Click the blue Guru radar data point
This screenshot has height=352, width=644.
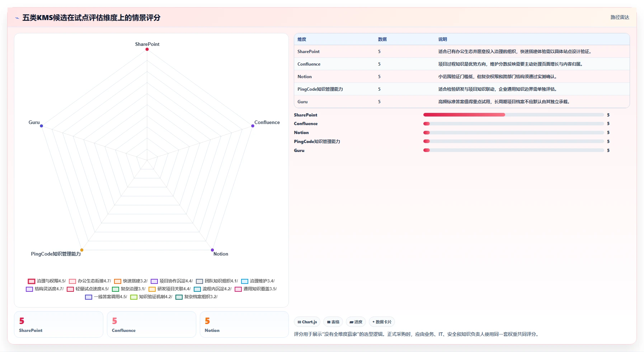(x=42, y=126)
